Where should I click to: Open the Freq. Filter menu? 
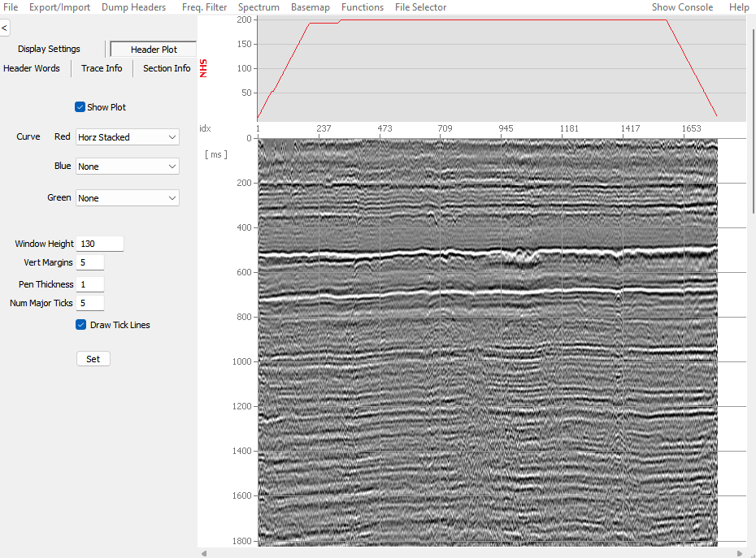coord(204,7)
